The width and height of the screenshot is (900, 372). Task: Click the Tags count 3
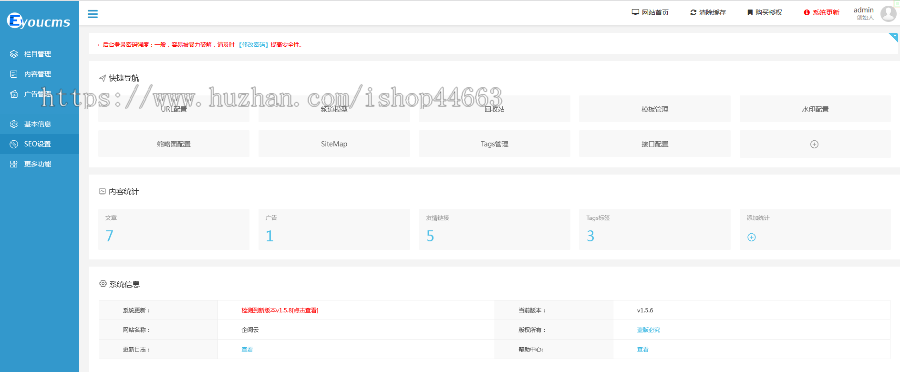click(x=590, y=236)
